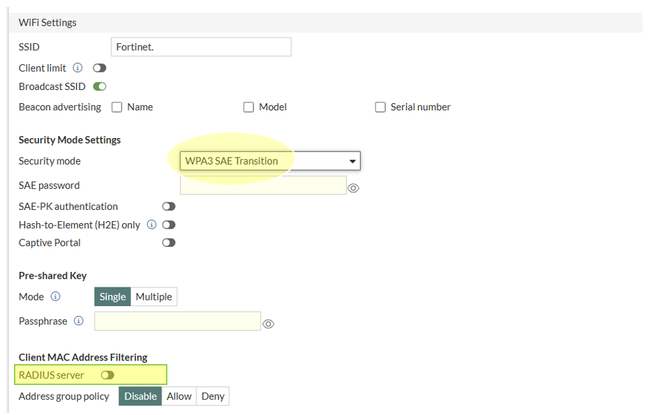Open the Security mode dropdown

pyautogui.click(x=270, y=161)
